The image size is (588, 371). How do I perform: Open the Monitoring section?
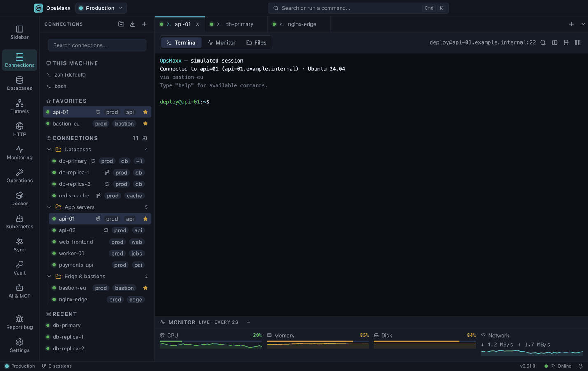point(19,153)
